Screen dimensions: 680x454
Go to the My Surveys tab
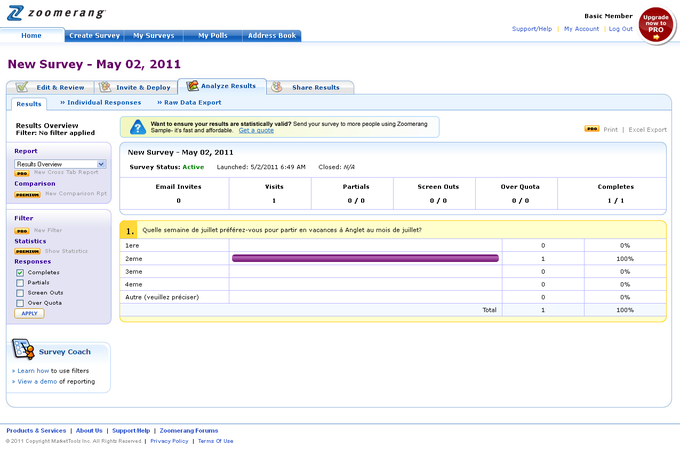tap(148, 35)
